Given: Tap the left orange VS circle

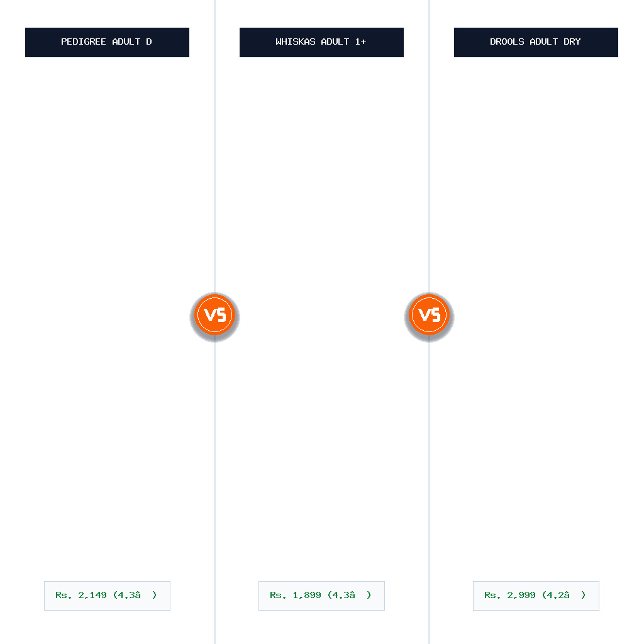Looking at the screenshot, I should 215,315.
